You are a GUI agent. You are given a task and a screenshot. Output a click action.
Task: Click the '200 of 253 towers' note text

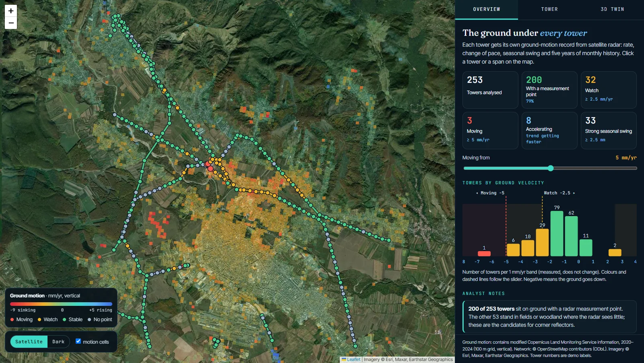491,309
